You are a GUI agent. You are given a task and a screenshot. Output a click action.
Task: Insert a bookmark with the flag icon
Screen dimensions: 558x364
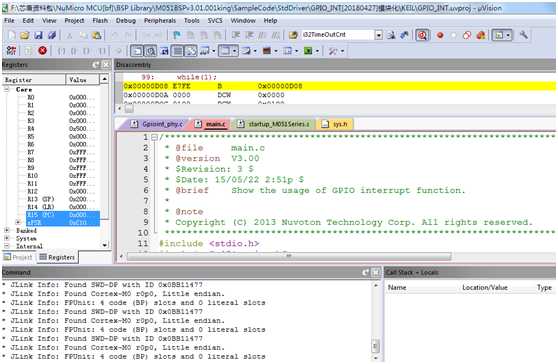pyautogui.click(x=177, y=35)
